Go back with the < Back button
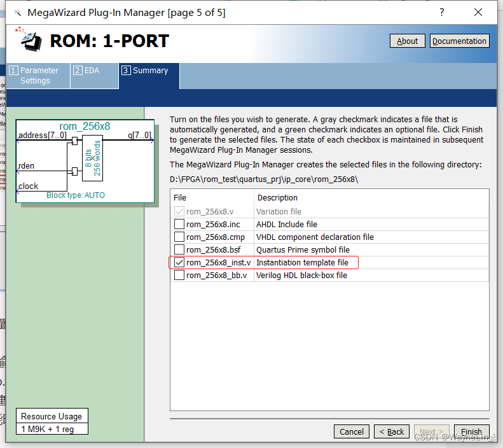This screenshot has height=448, width=503. click(392, 431)
